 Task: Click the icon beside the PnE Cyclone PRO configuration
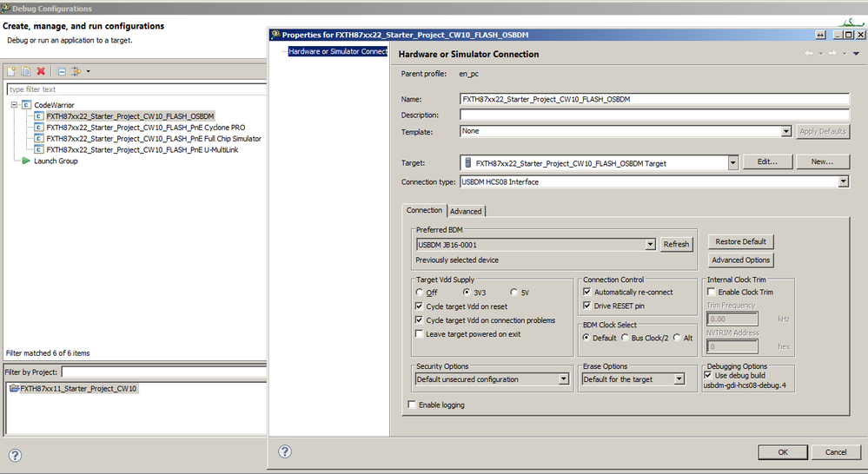(39, 128)
